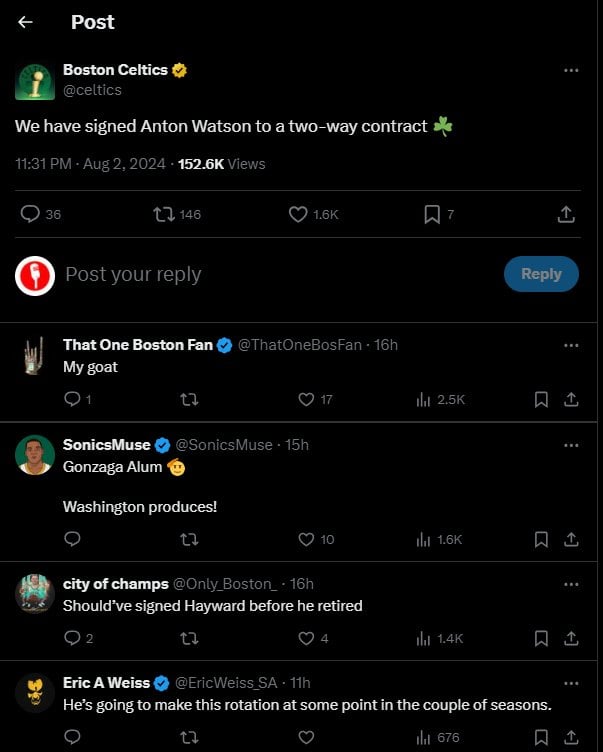This screenshot has height=752, width=603.
Task: Bookmark the Celtics post
Action: (x=432, y=214)
